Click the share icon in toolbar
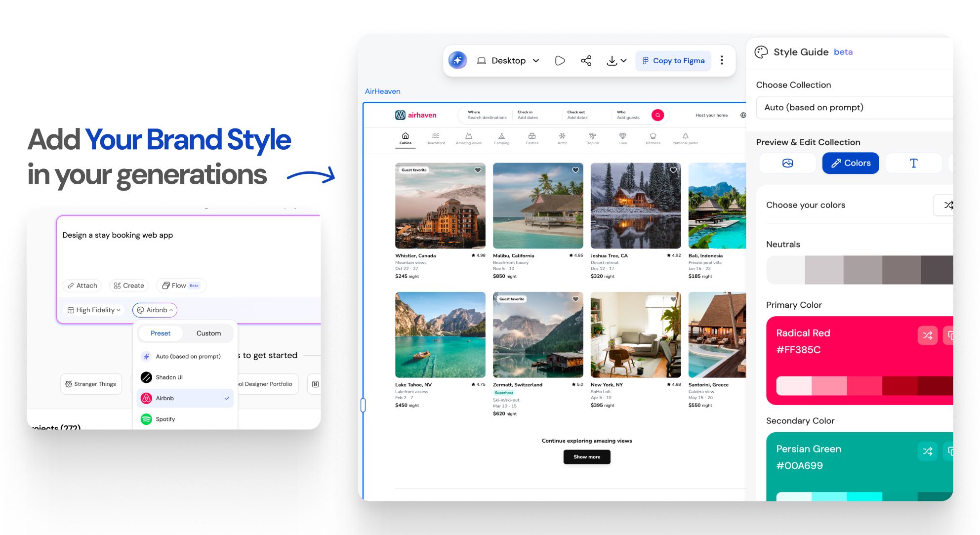This screenshot has width=980, height=535. [586, 60]
